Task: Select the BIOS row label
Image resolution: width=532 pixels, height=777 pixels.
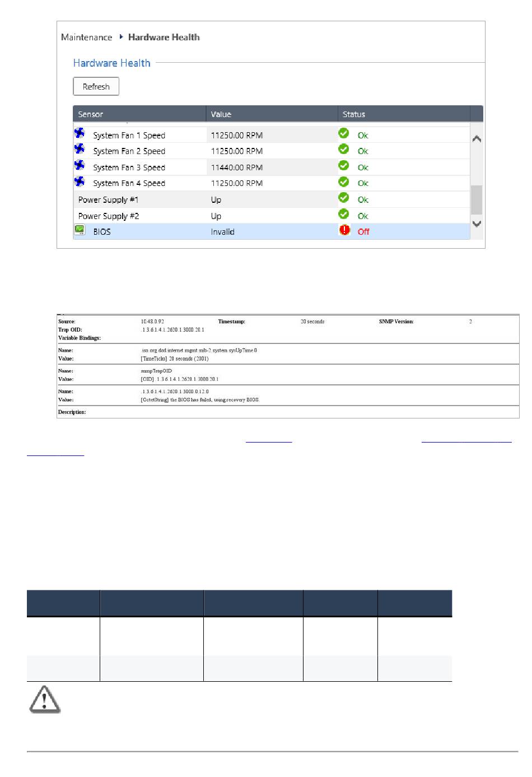Action: [102, 232]
